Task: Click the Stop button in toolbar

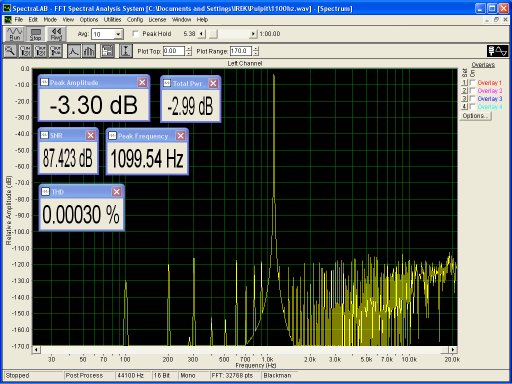Action: (35, 34)
